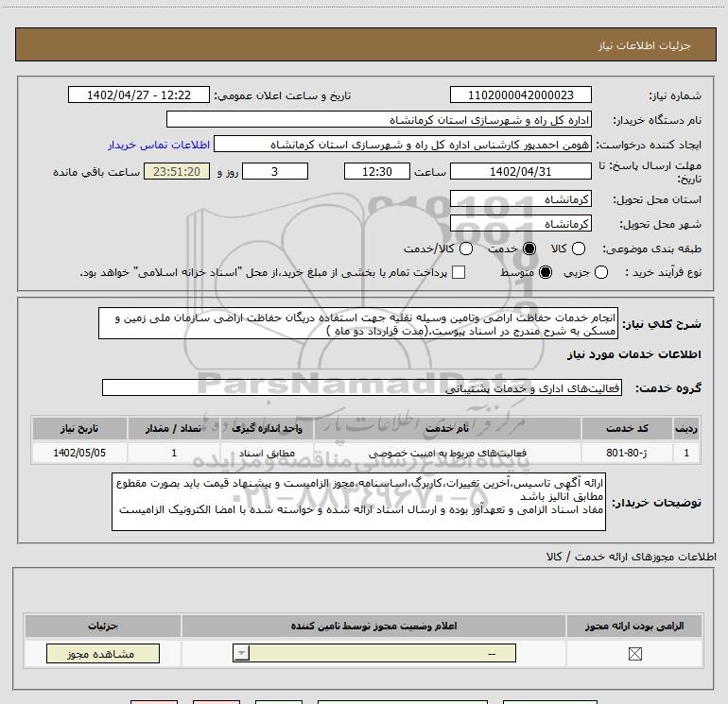Click the نام خدمت column header
728x704 pixels.
coord(447,428)
